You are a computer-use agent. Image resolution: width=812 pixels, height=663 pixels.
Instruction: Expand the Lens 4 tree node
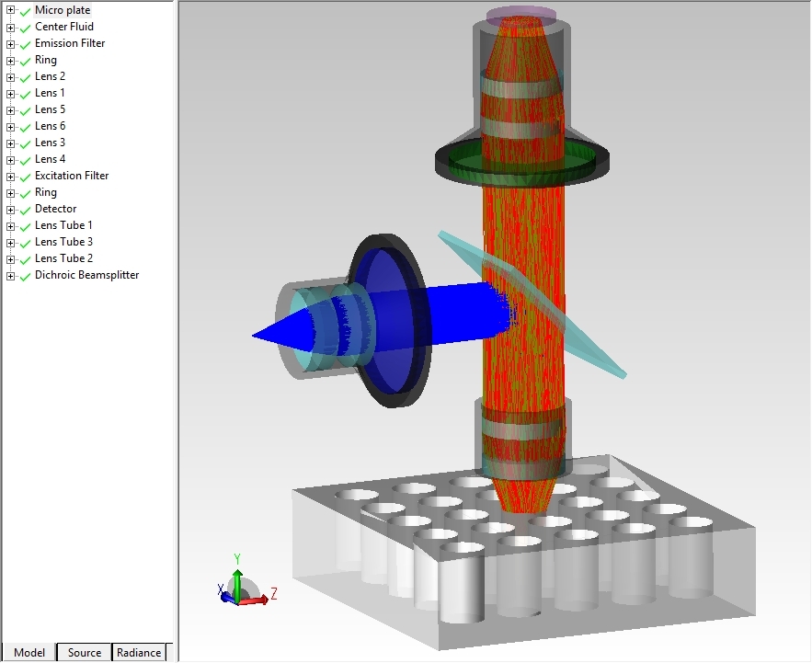(x=10, y=160)
